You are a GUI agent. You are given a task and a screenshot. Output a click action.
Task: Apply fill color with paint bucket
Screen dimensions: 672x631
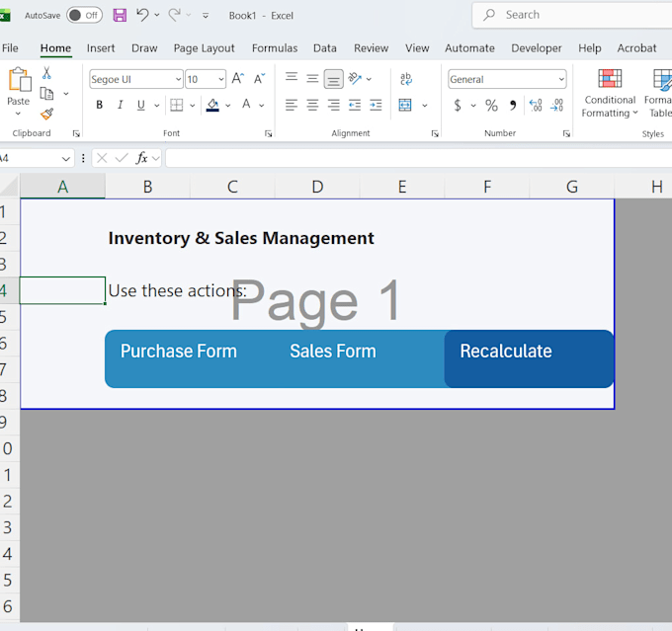click(212, 105)
